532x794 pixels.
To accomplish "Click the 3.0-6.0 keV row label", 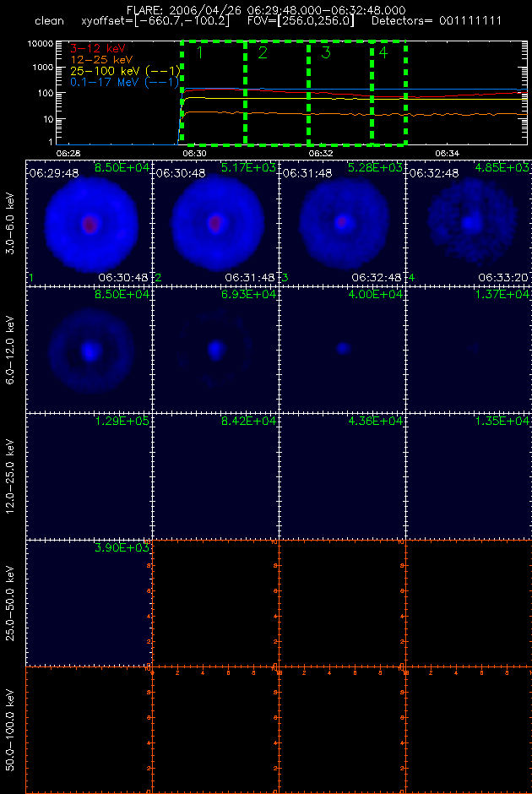I will click(x=11, y=223).
